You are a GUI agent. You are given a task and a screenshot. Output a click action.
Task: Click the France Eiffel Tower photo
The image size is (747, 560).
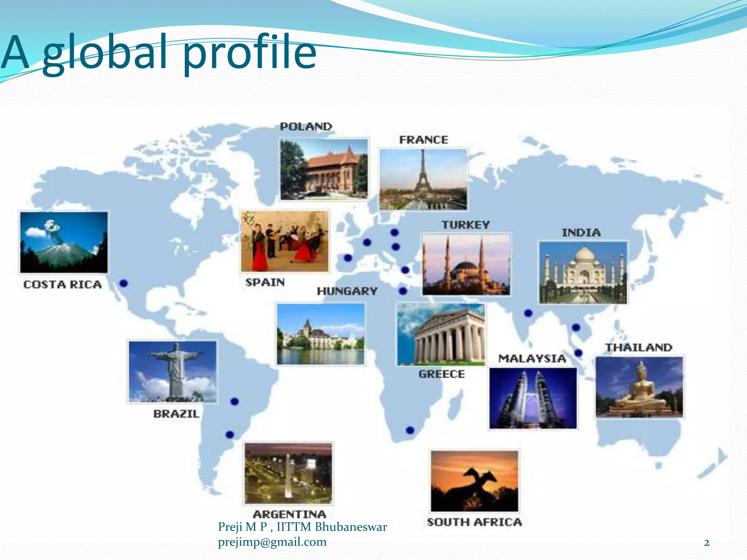(423, 179)
